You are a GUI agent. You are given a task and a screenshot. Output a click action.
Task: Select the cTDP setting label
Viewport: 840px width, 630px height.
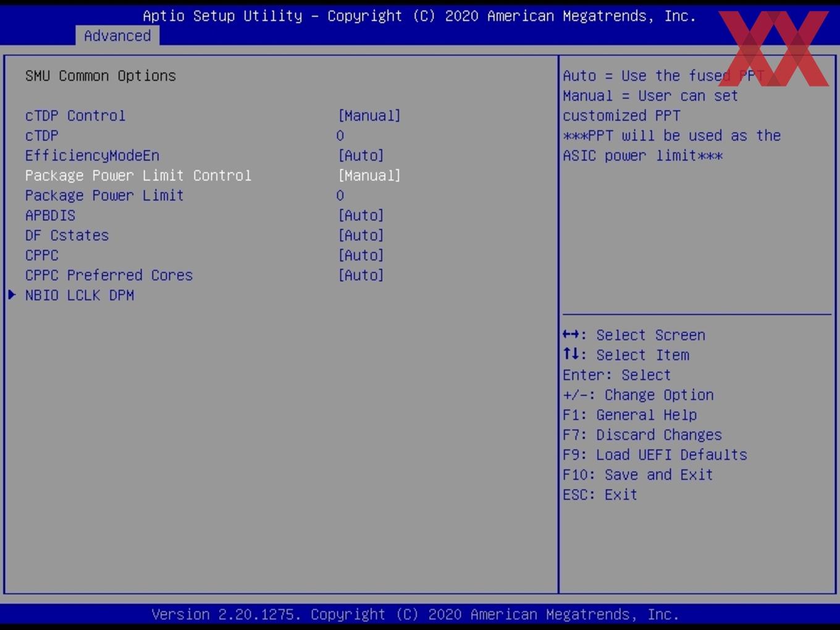coord(42,135)
